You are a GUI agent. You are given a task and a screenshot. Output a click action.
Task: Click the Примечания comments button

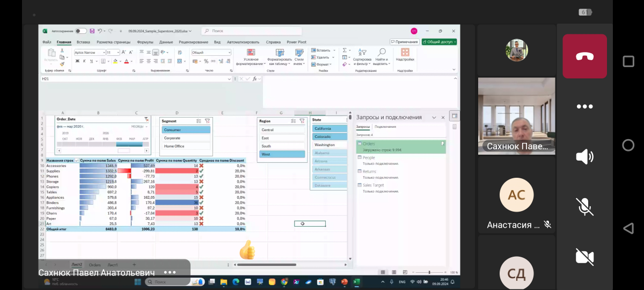[x=405, y=42]
